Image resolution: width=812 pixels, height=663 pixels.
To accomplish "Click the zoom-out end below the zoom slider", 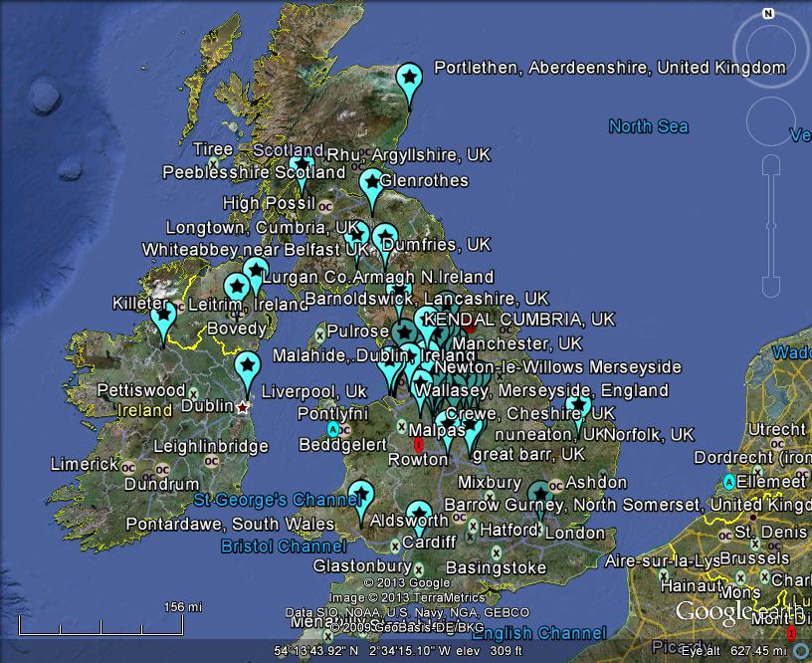I will 771,288.
